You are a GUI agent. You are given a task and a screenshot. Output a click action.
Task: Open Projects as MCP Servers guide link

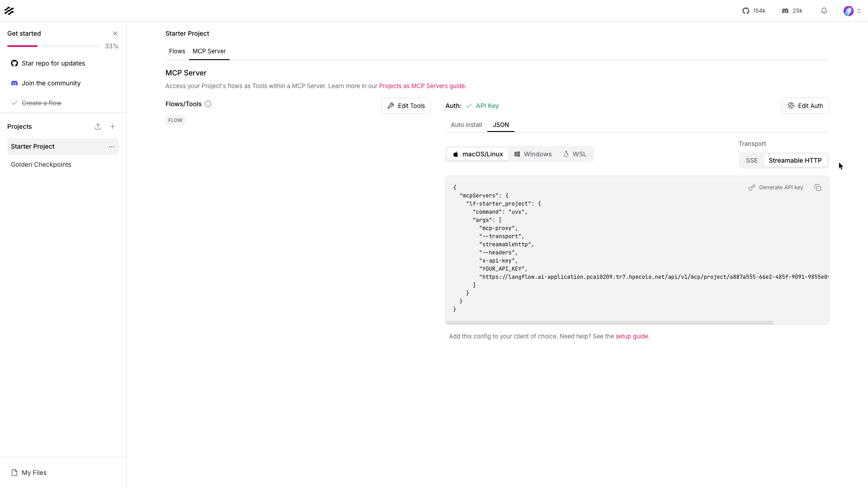point(422,86)
